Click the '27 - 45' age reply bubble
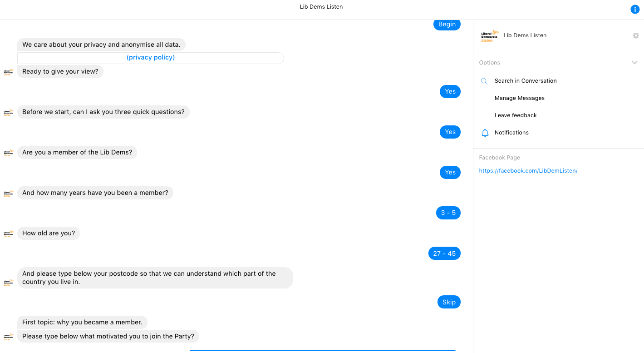 tap(444, 254)
